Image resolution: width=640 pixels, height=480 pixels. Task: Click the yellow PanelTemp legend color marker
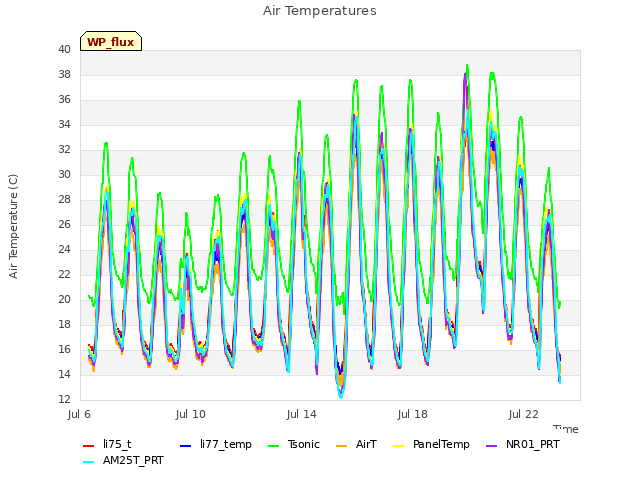click(398, 446)
